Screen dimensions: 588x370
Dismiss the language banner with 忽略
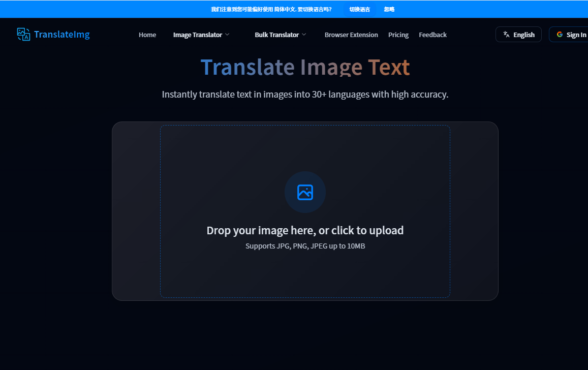(x=389, y=9)
